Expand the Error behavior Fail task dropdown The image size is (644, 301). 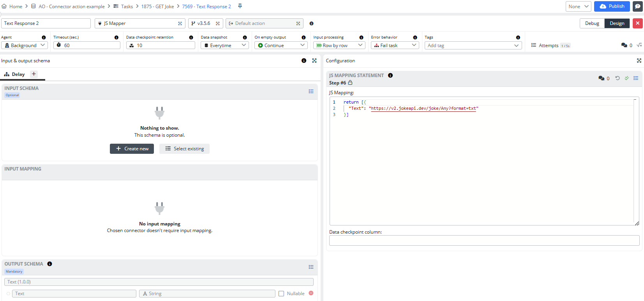395,46
